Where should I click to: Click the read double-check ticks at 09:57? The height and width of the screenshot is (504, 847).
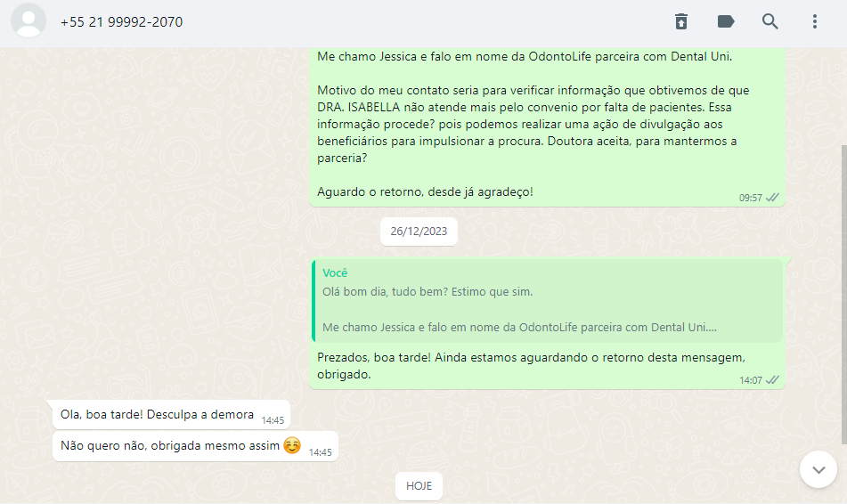click(x=772, y=198)
